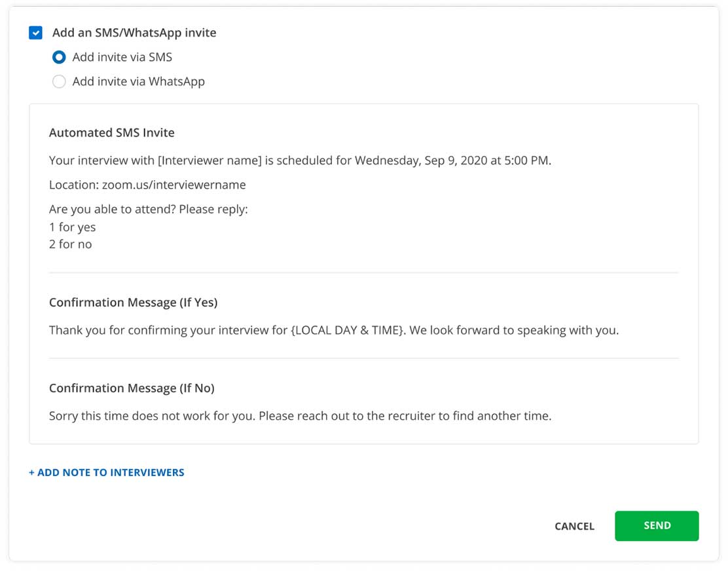Click the Add Note to Interviewers link

click(x=107, y=472)
